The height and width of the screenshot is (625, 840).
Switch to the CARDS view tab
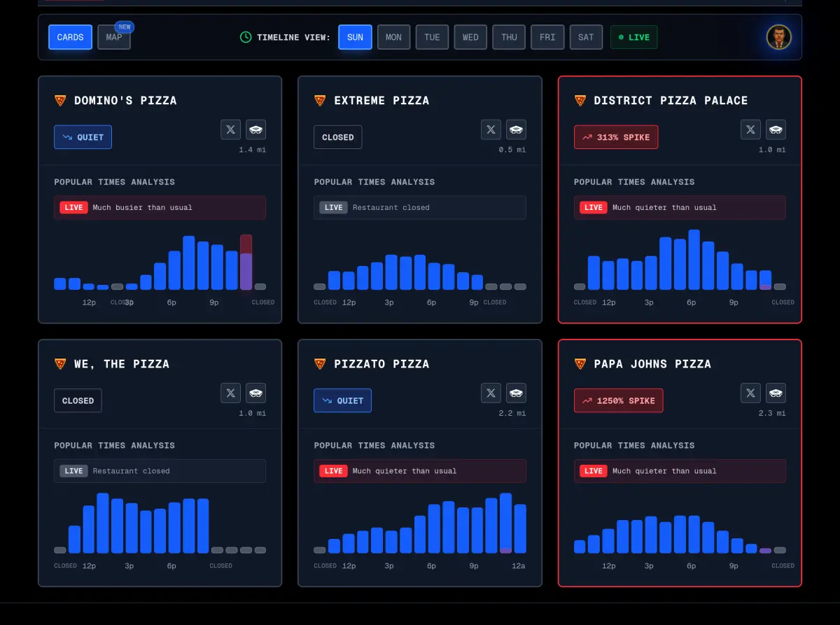click(x=70, y=37)
